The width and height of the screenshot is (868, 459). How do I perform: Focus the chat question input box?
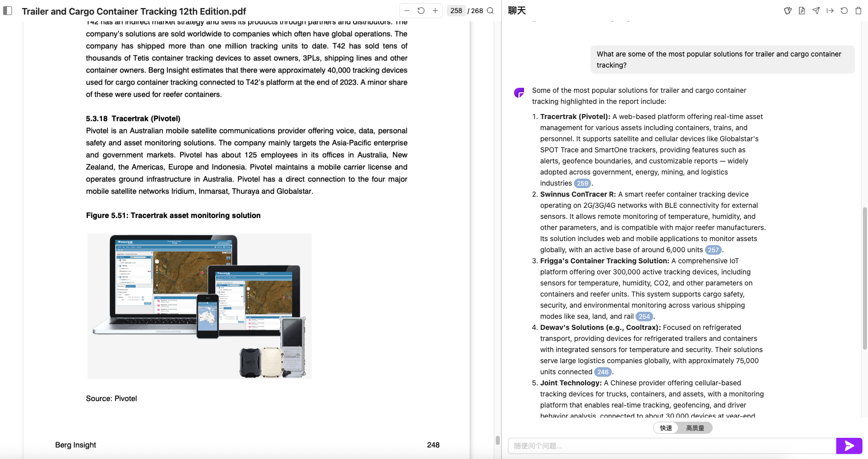tap(671, 446)
